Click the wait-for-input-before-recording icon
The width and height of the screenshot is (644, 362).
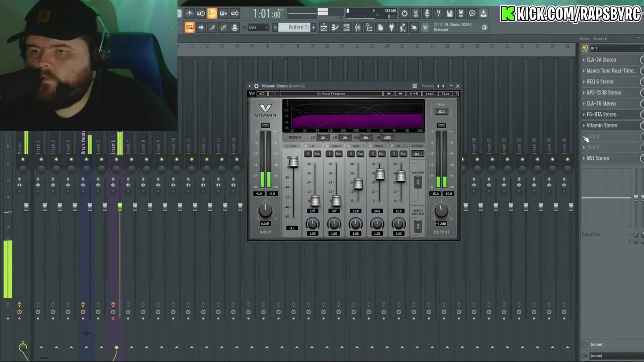(200, 14)
